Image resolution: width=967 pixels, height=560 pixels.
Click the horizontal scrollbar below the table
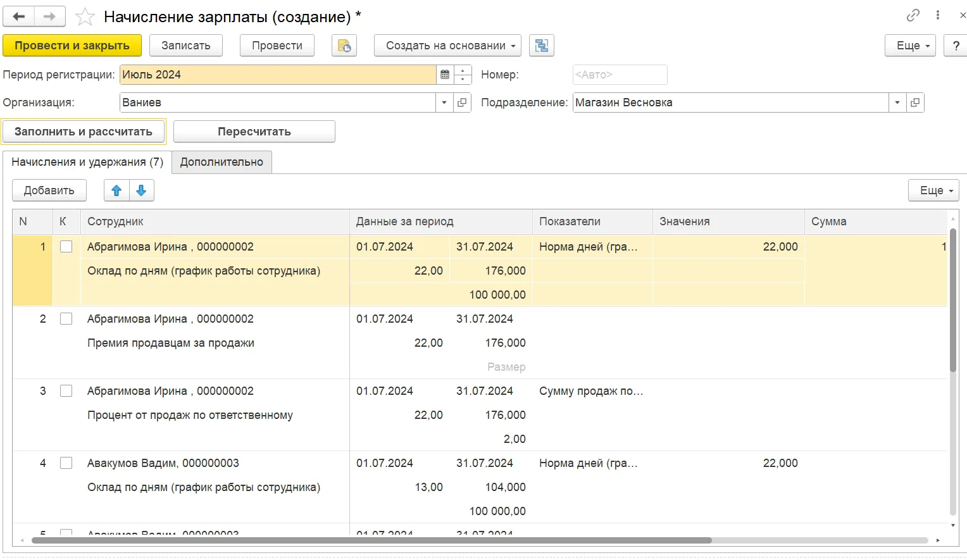[371, 540]
